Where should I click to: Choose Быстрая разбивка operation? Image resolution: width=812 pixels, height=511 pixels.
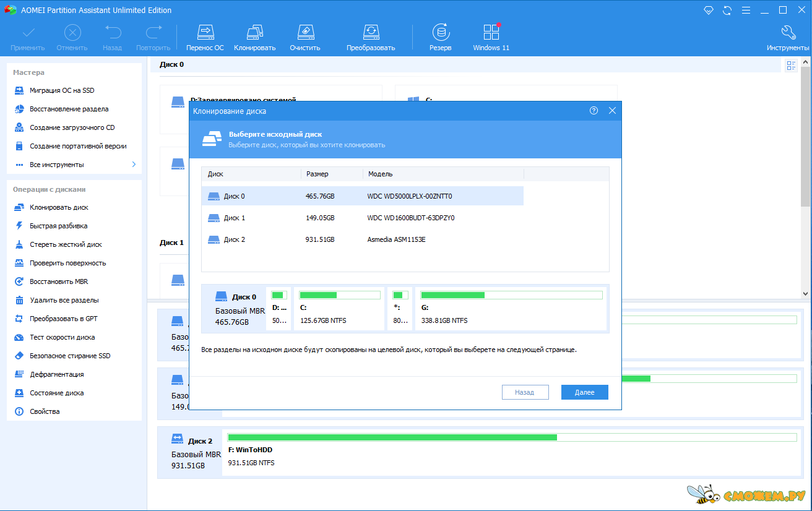point(58,226)
